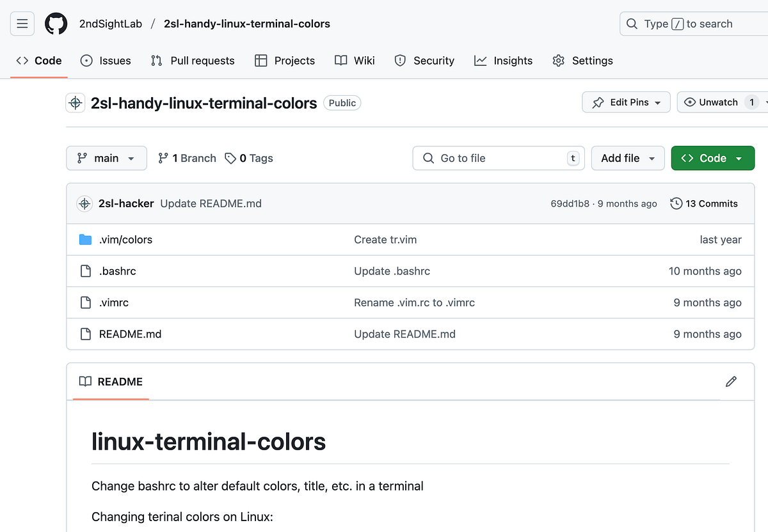The width and height of the screenshot is (768, 532).
Task: Click the hamburger navigation menu icon
Action: click(22, 23)
